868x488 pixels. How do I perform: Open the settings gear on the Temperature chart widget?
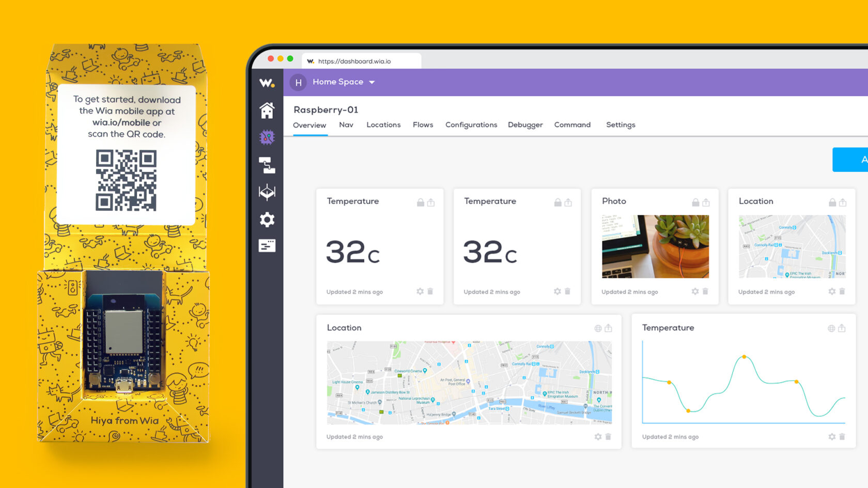coord(832,437)
